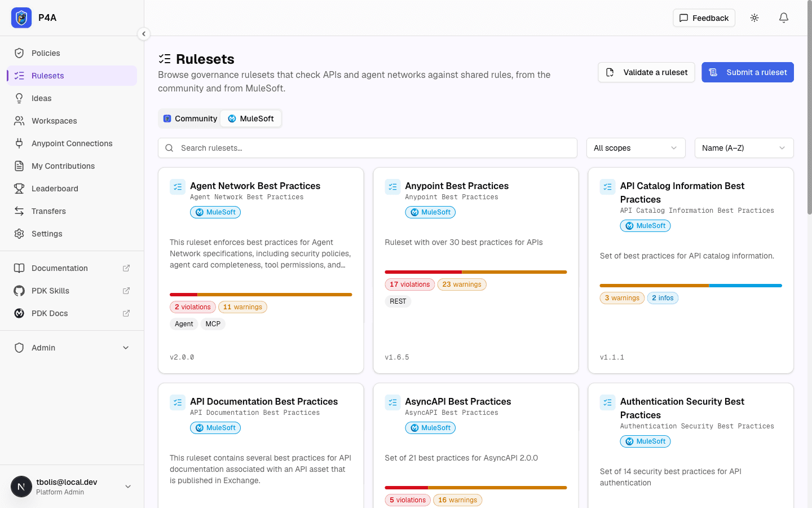This screenshot has height=508, width=812.
Task: Click the Anypoint Best Practices card icon
Action: (x=392, y=187)
